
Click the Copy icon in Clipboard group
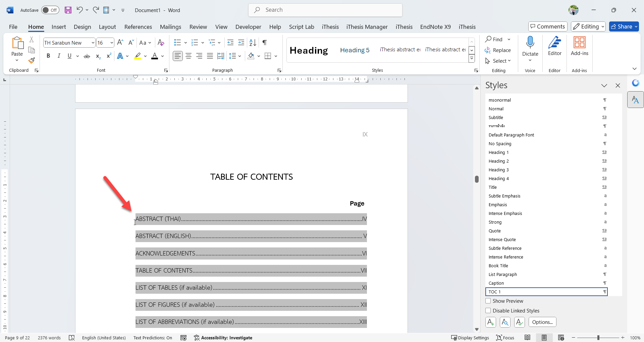pos(32,50)
